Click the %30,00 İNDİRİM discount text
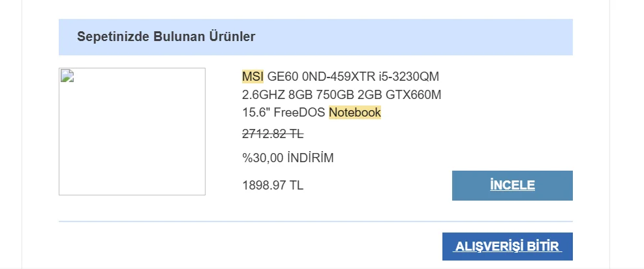 (x=288, y=158)
